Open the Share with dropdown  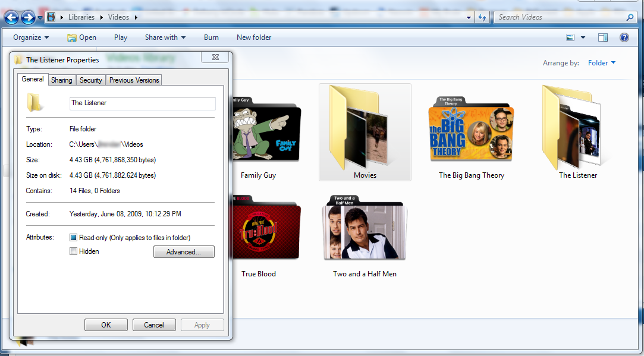tap(165, 37)
